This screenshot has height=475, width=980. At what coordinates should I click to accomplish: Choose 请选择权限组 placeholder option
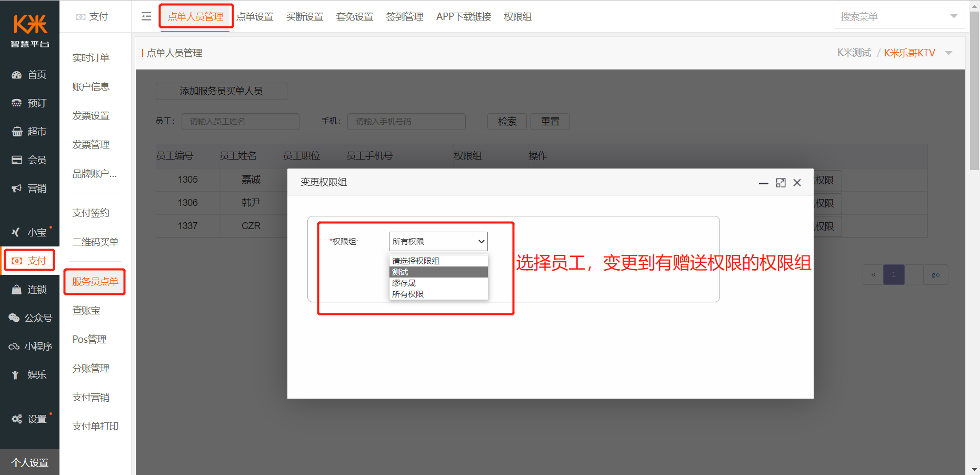click(438, 261)
